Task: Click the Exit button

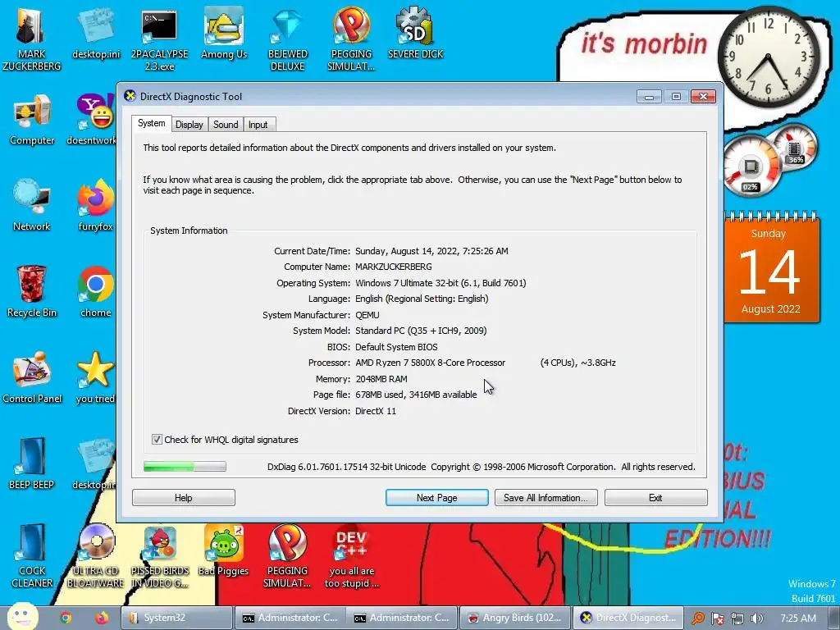Action: [x=655, y=498]
